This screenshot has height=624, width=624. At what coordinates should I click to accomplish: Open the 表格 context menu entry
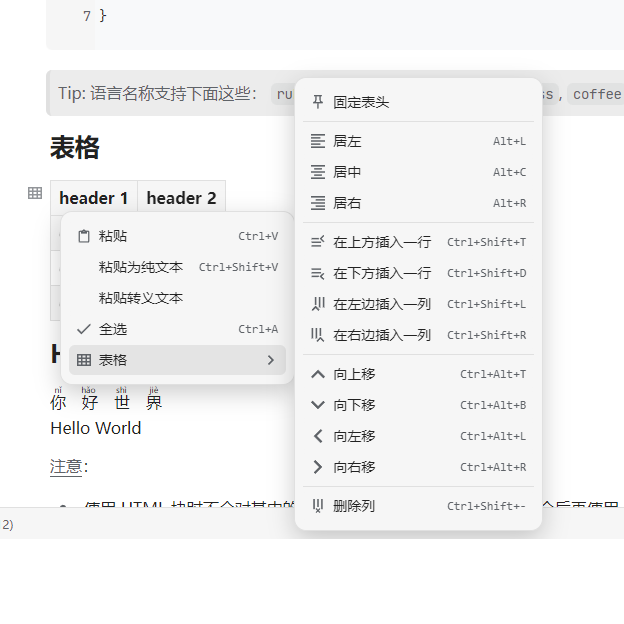click(x=177, y=360)
